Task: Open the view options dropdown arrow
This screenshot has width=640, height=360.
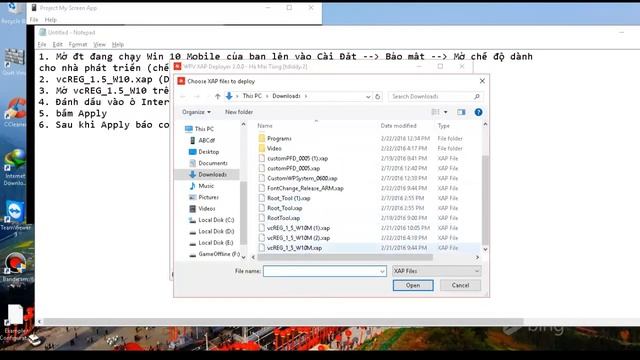Action: point(445,112)
